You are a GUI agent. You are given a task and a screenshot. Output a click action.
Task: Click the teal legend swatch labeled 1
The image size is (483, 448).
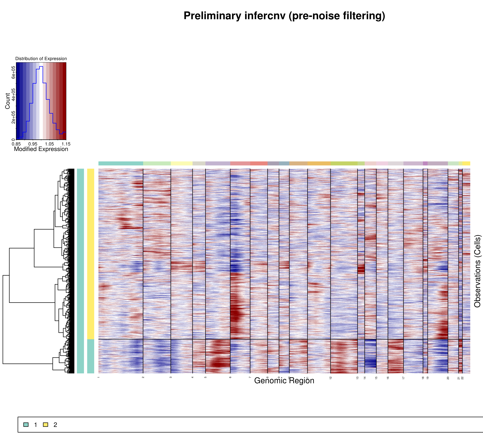tap(26, 424)
